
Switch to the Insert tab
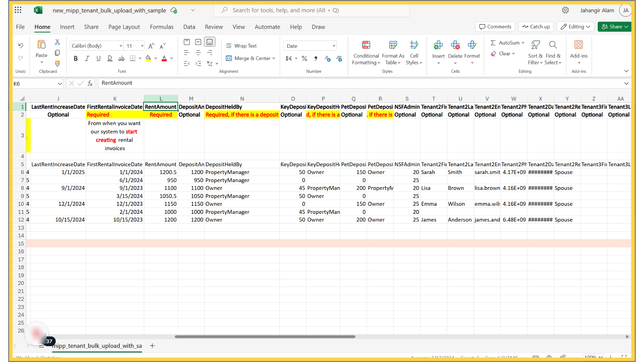(67, 27)
